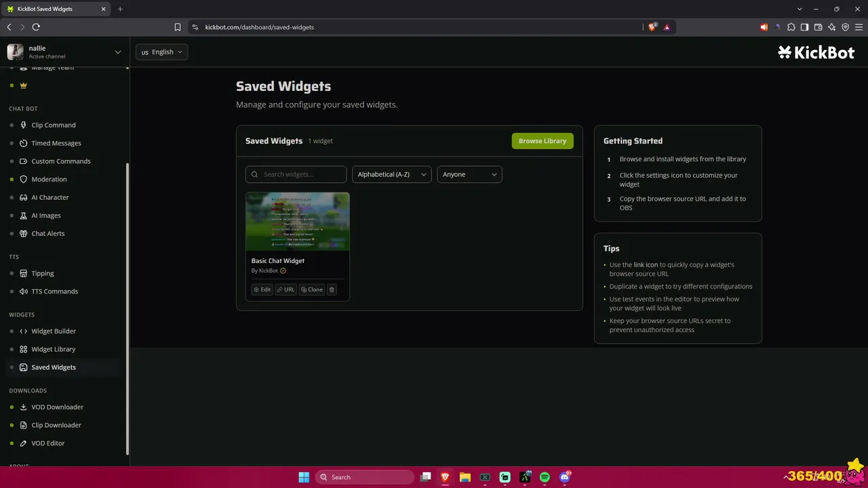
Task: Open the English language dropdown
Action: pos(161,52)
